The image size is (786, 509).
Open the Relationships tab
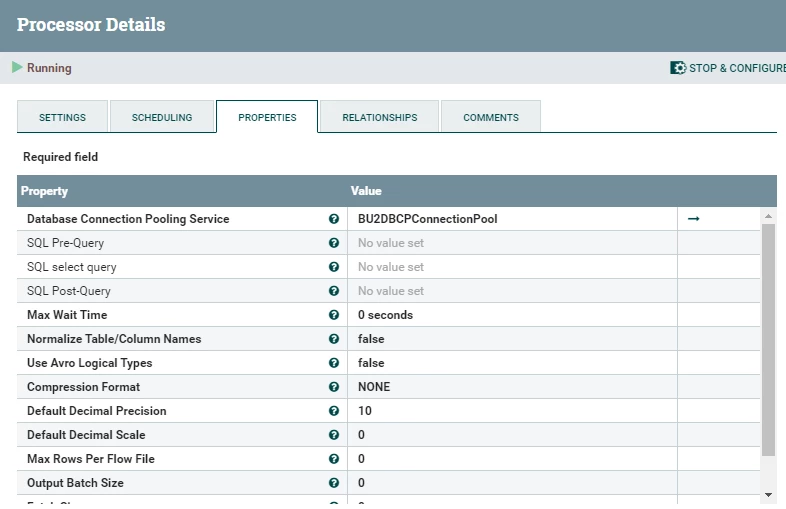[379, 117]
